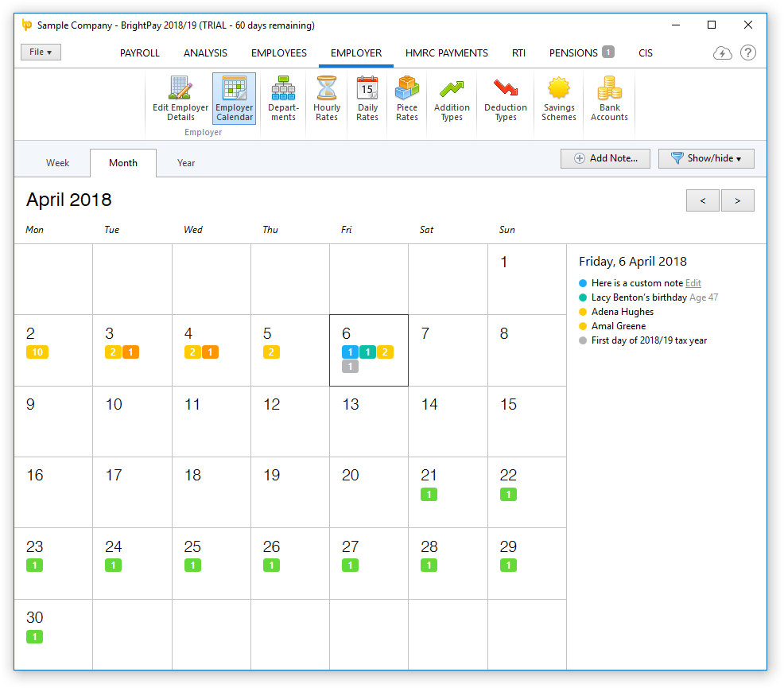Select April 20 in the calendar
The width and height of the screenshot is (784, 688).
click(369, 492)
